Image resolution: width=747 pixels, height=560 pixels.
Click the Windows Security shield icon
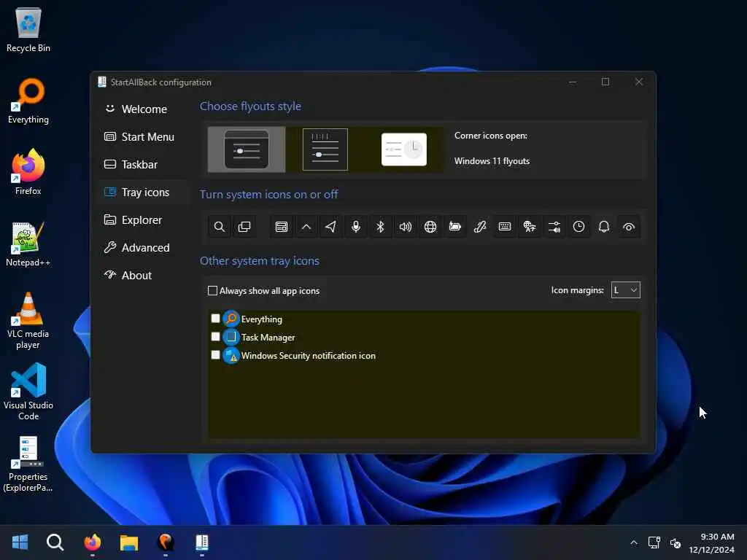231,356
